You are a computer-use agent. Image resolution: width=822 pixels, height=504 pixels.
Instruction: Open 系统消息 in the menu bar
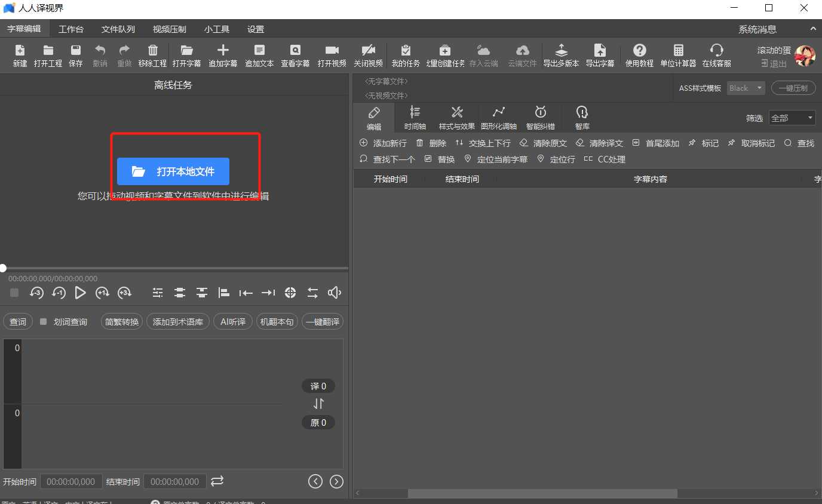tap(757, 29)
